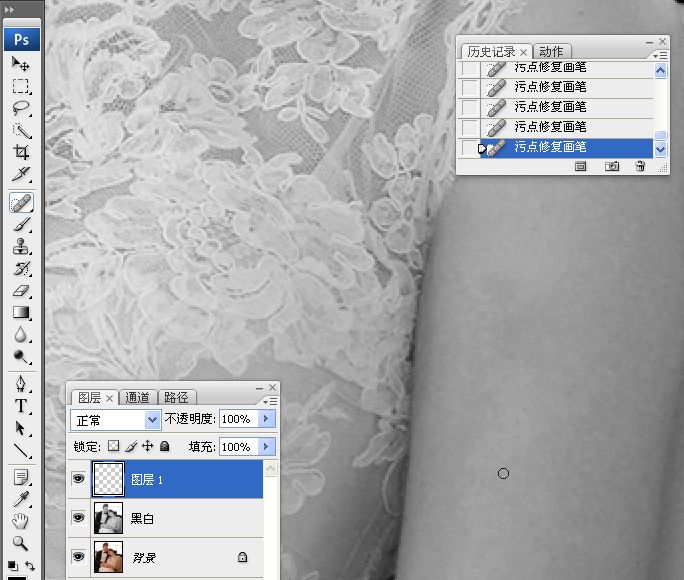This screenshot has height=580, width=684.
Task: Select the Rectangular Marquee tool
Action: [21, 86]
